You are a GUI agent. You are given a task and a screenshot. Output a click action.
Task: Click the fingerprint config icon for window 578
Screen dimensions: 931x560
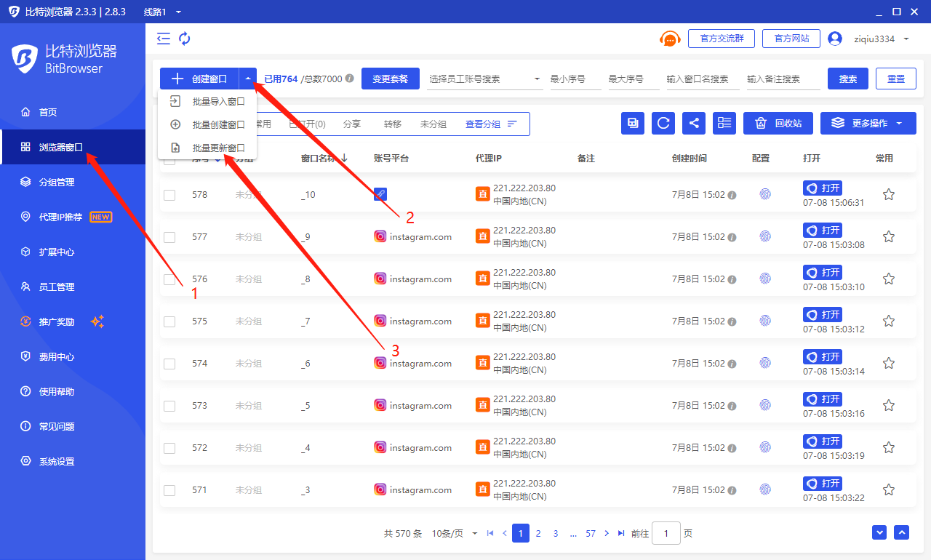764,194
